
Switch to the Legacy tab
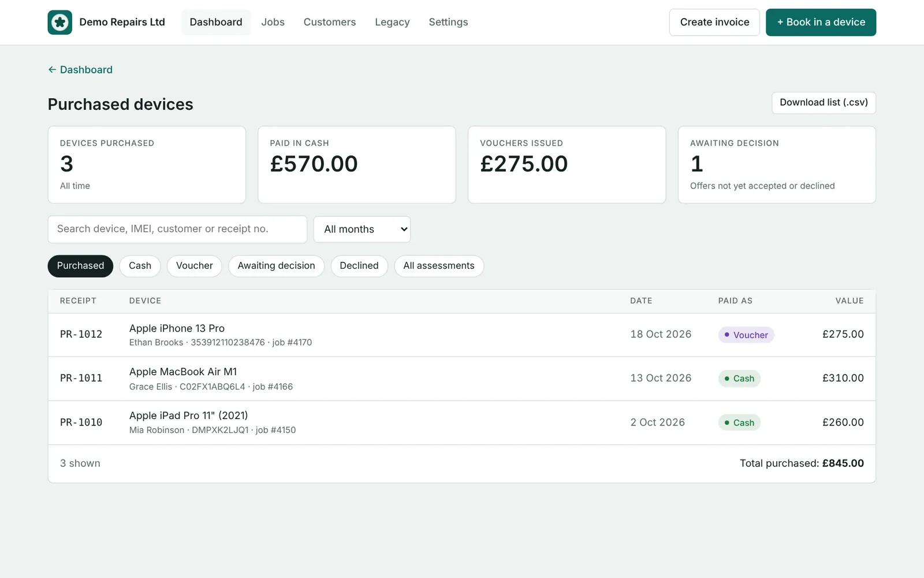(392, 22)
